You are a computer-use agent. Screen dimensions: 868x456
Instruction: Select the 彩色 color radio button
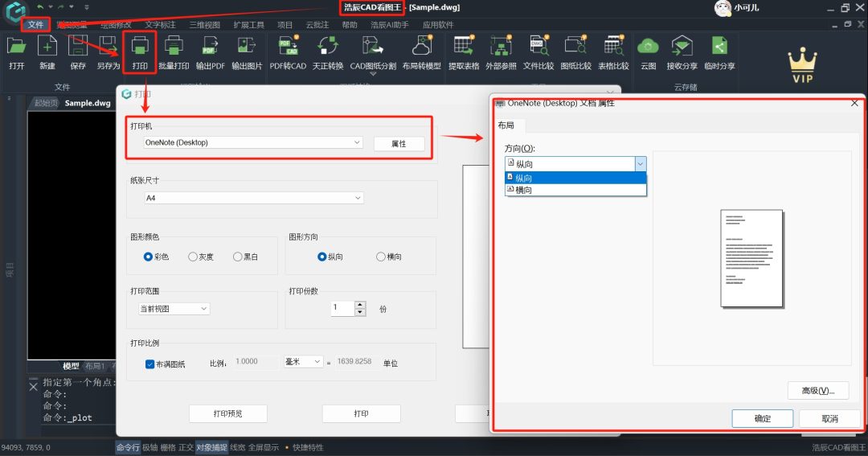click(148, 257)
